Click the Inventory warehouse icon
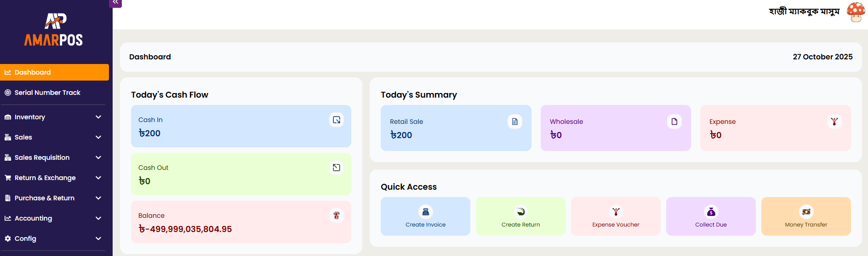The height and width of the screenshot is (256, 868). click(x=8, y=117)
